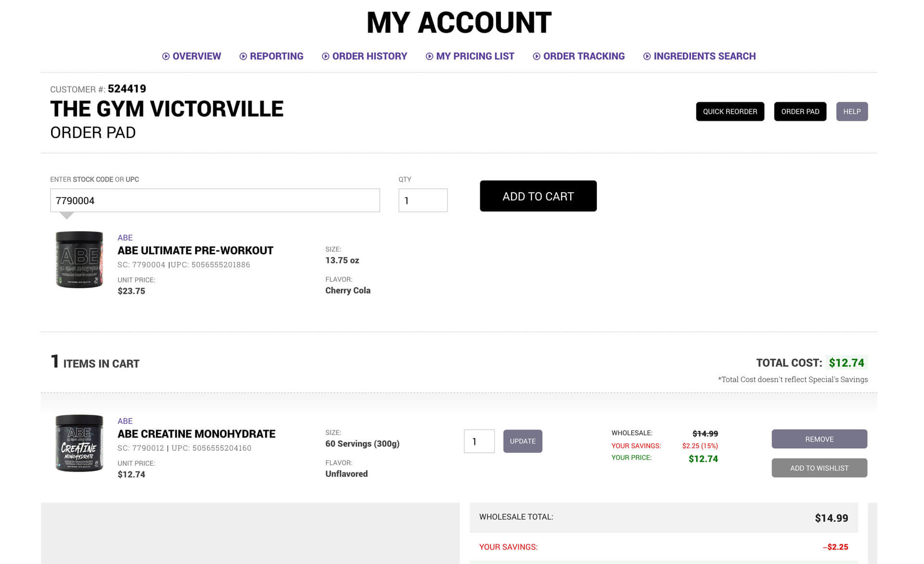Click the stock code or UPC field

[x=215, y=200]
